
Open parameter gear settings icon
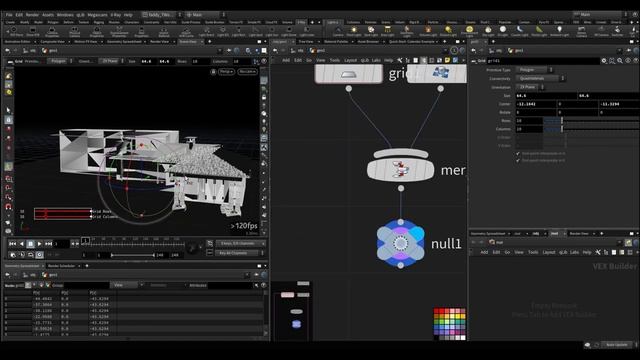click(x=604, y=61)
